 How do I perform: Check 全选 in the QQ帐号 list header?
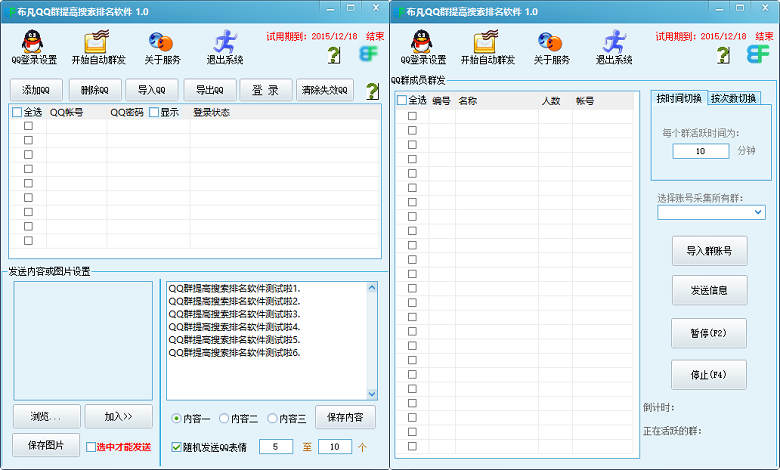pyautogui.click(x=17, y=112)
